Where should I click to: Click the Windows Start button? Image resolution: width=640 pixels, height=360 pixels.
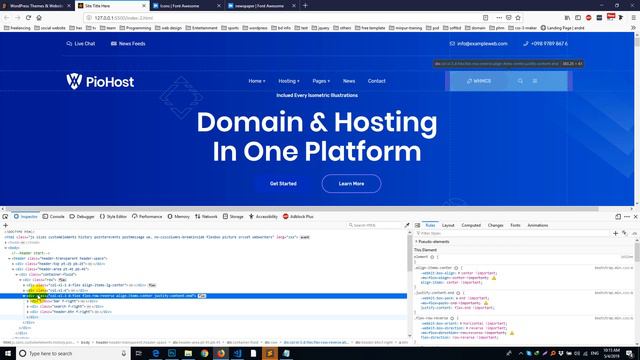(x=8, y=353)
